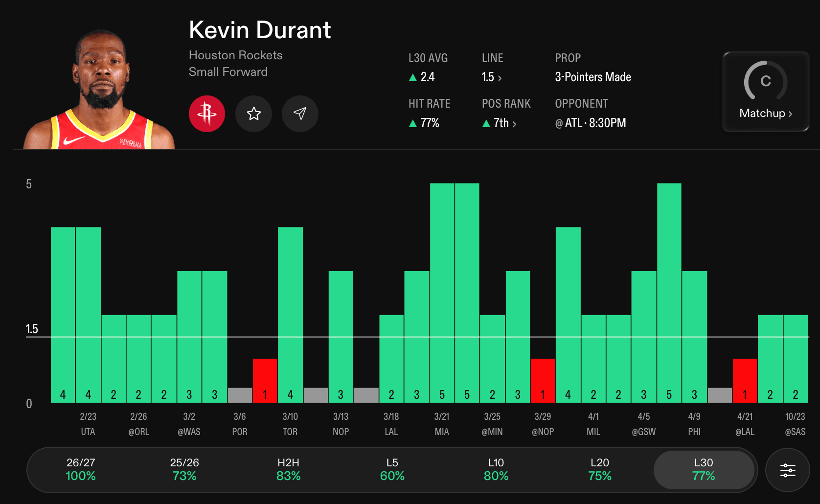Select the 25/26 73% tab

(x=184, y=470)
